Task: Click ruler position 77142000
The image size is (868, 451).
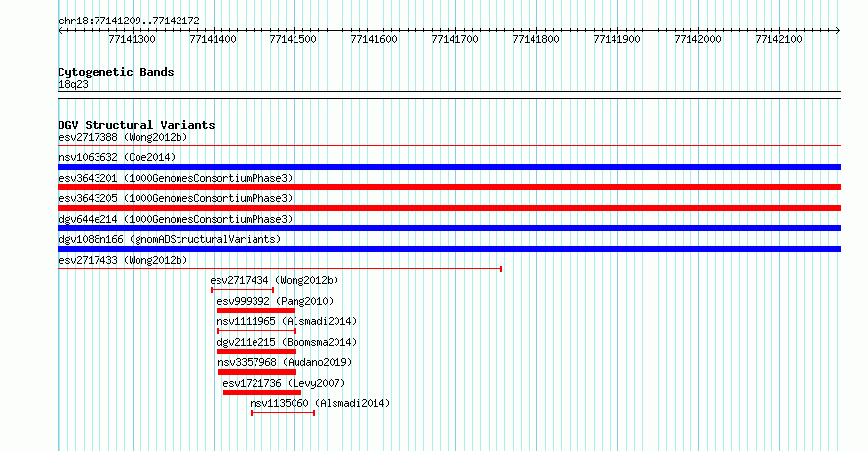Action: coord(697,39)
